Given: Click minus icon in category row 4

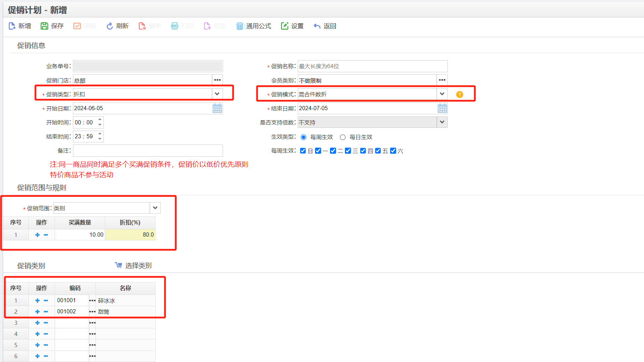Looking at the screenshot, I should 46,334.
